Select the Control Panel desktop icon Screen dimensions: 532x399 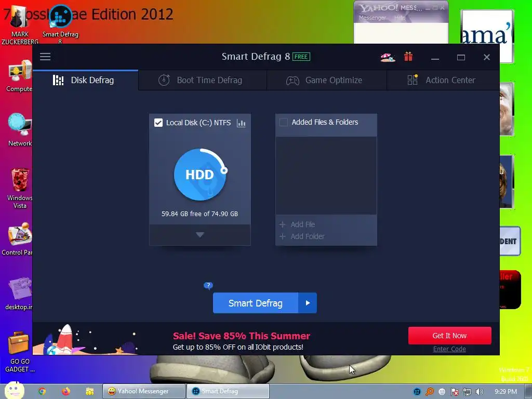coord(18,239)
